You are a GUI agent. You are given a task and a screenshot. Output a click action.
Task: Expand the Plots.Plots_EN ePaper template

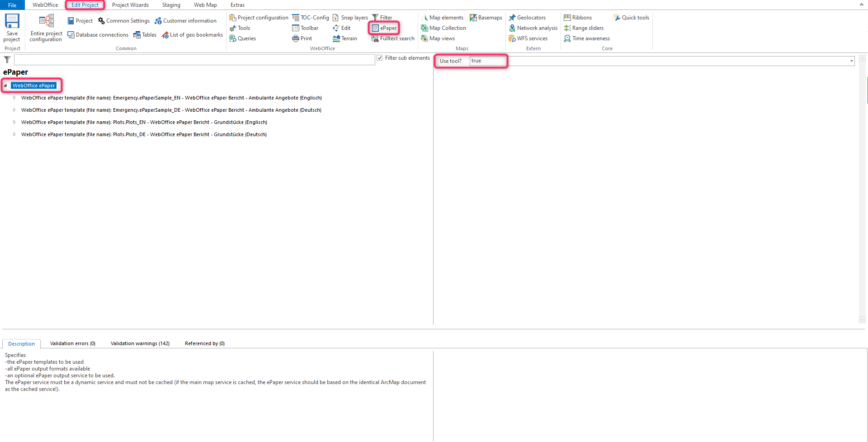tap(14, 122)
